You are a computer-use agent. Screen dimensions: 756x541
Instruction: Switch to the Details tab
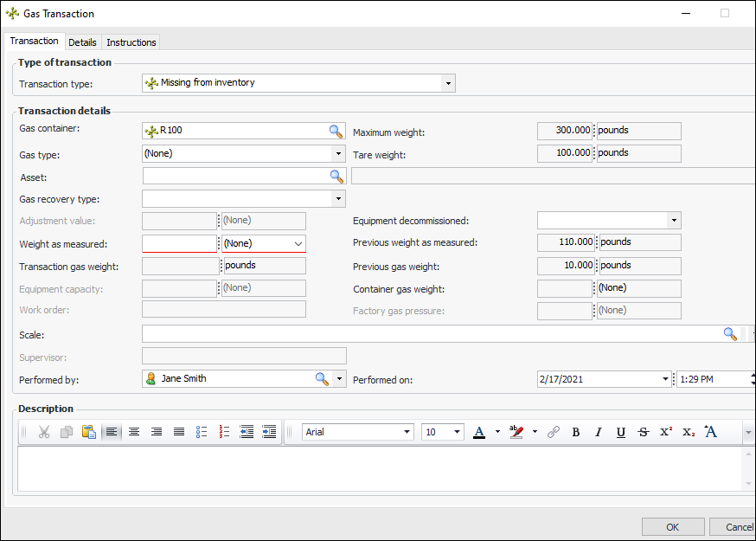click(x=82, y=42)
